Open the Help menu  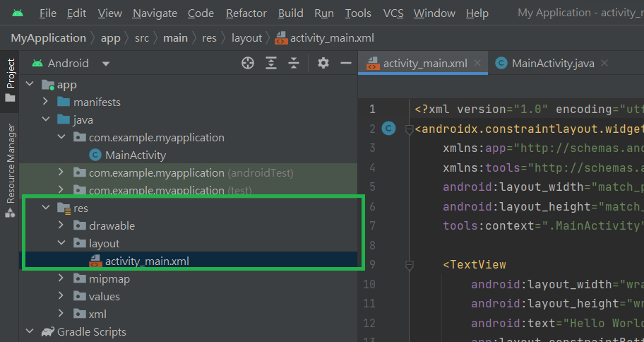click(x=477, y=13)
